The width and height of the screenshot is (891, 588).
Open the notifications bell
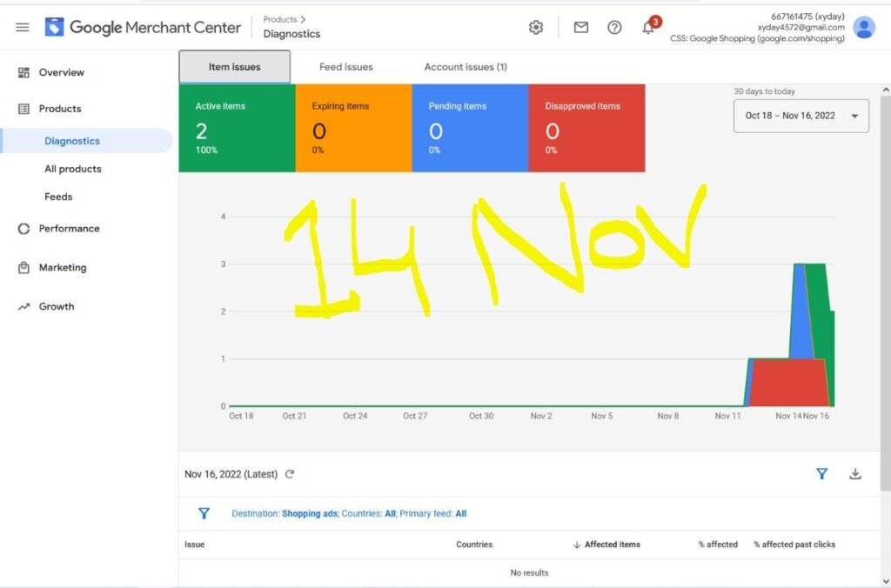pyautogui.click(x=648, y=27)
